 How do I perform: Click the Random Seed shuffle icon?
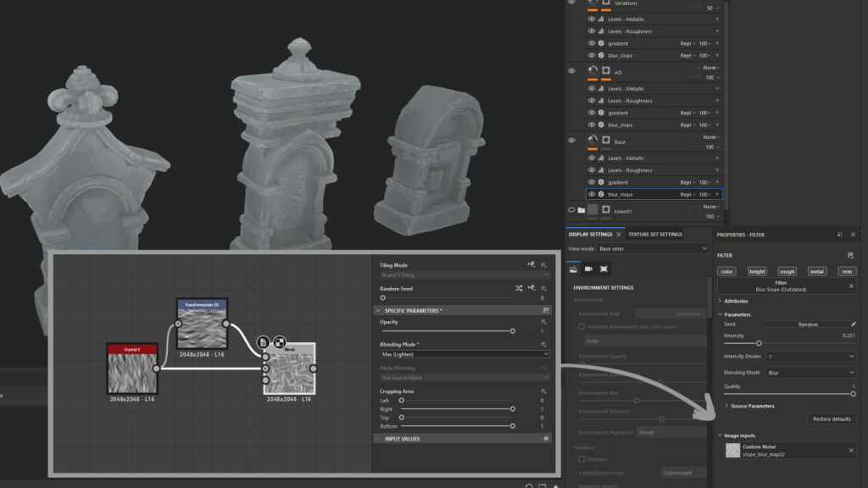(519, 288)
